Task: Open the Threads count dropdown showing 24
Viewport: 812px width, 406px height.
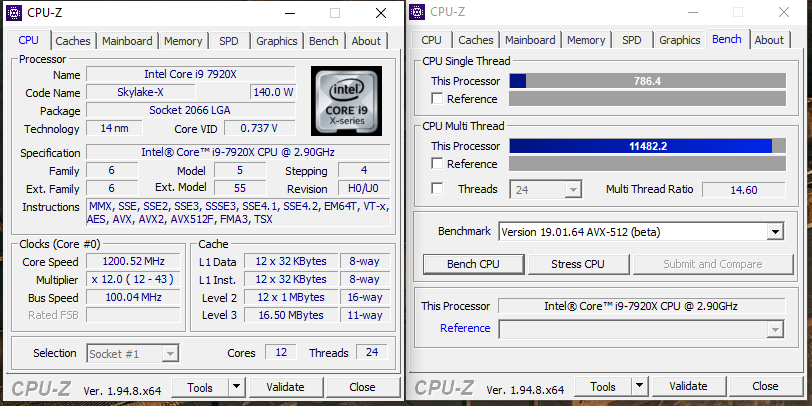Action: [546, 190]
